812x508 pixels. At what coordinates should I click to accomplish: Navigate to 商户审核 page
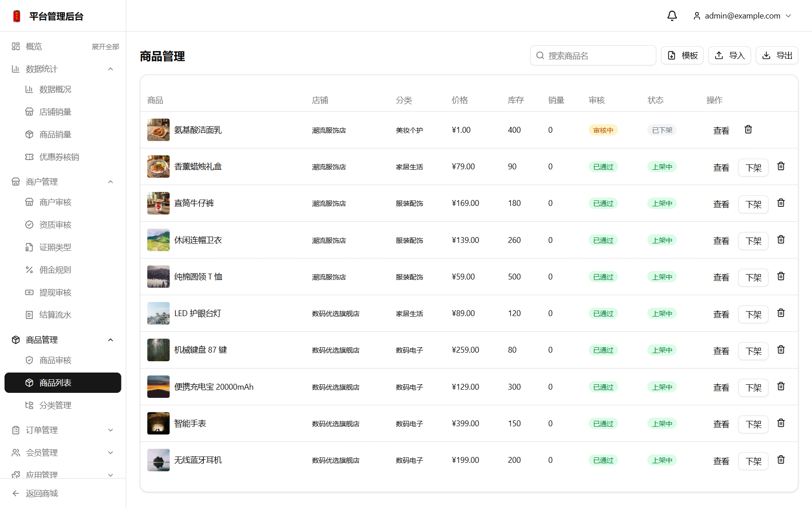63,202
